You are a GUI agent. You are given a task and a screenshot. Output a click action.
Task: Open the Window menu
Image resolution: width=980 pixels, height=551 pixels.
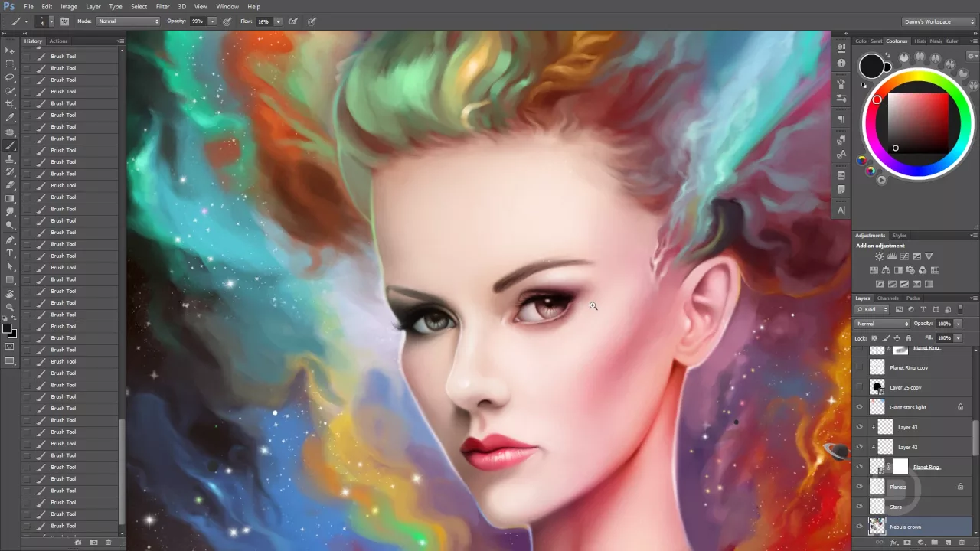[227, 6]
